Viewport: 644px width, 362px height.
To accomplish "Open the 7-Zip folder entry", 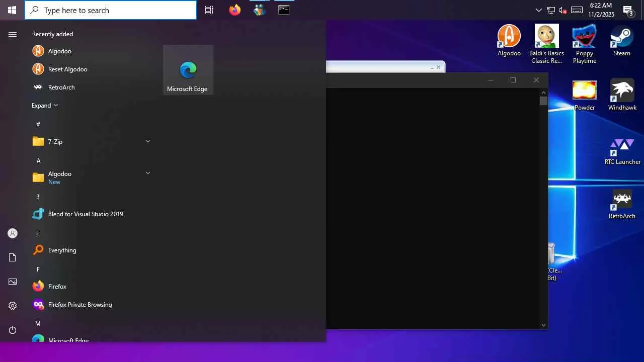I will coord(91,142).
